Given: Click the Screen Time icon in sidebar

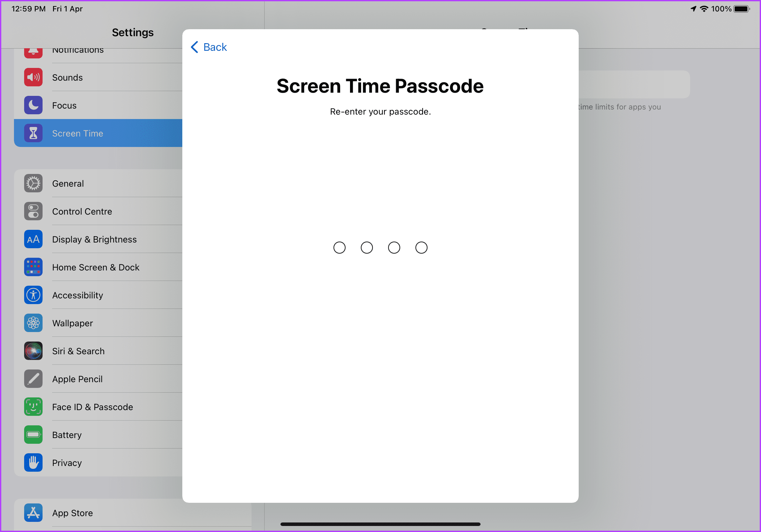Looking at the screenshot, I should pyautogui.click(x=33, y=133).
